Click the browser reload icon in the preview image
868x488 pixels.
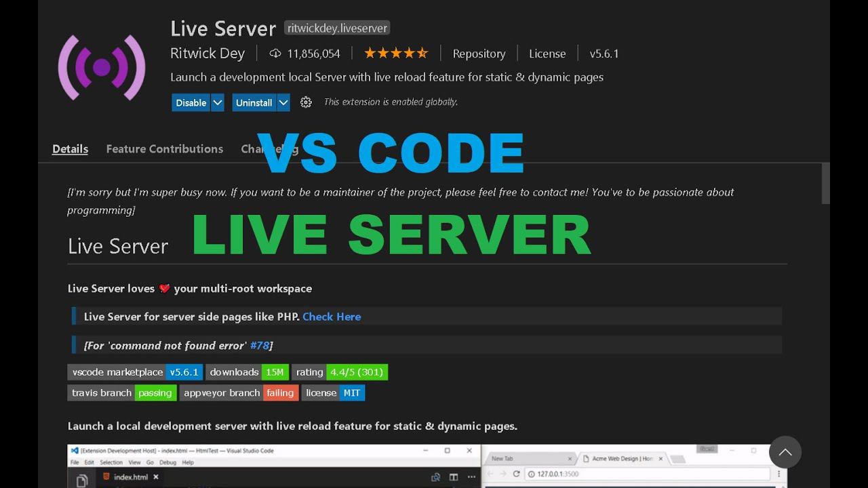(516, 474)
